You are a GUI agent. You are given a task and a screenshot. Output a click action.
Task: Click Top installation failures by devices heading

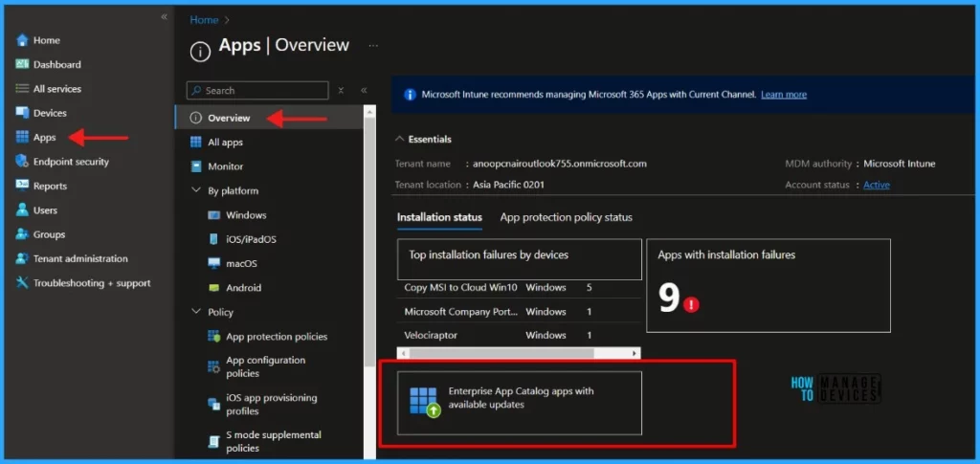click(x=489, y=254)
